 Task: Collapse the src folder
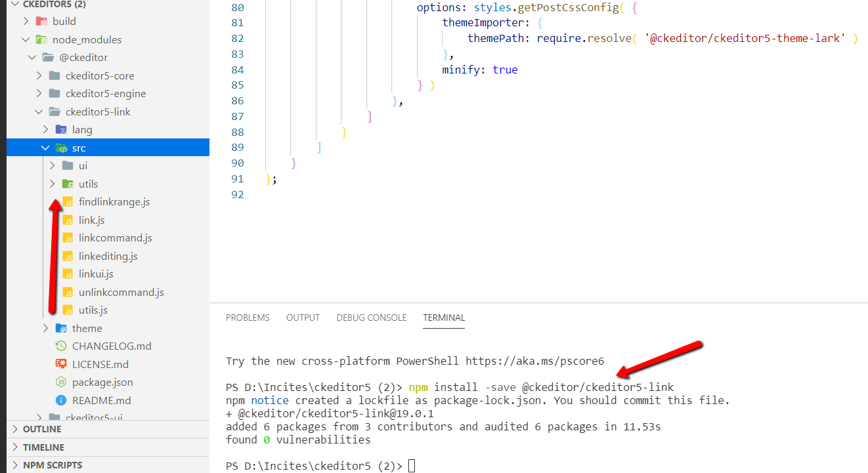[45, 148]
